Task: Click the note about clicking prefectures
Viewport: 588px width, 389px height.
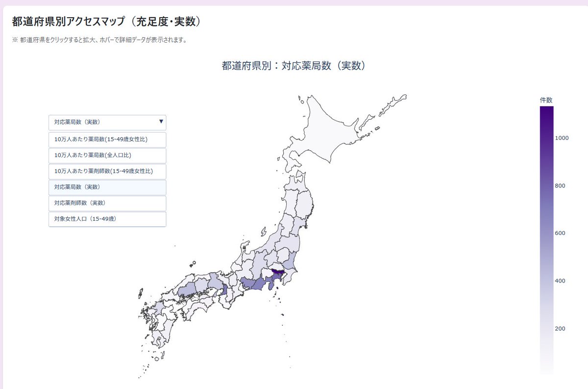Action: tap(99, 40)
